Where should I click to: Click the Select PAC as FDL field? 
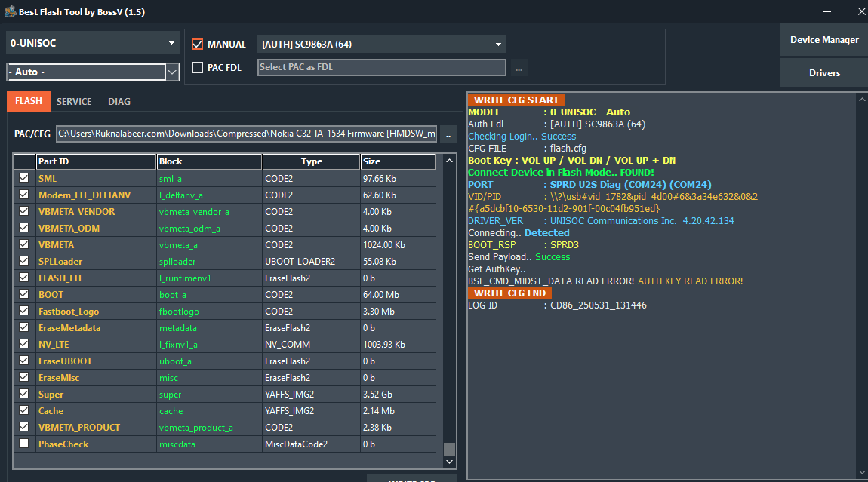381,67
